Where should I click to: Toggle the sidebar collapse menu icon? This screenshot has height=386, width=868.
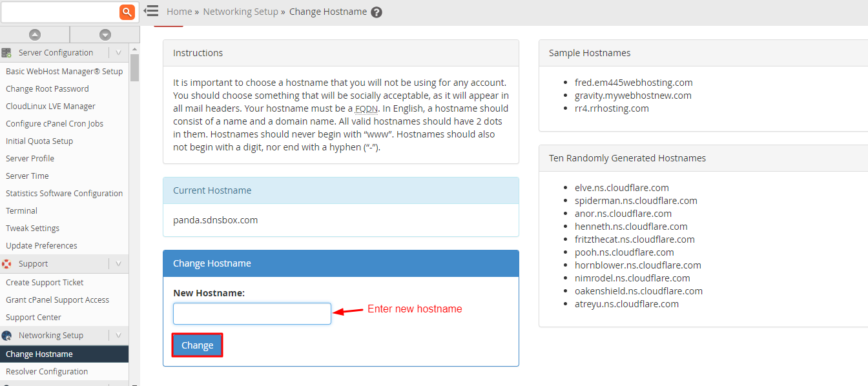point(151,11)
